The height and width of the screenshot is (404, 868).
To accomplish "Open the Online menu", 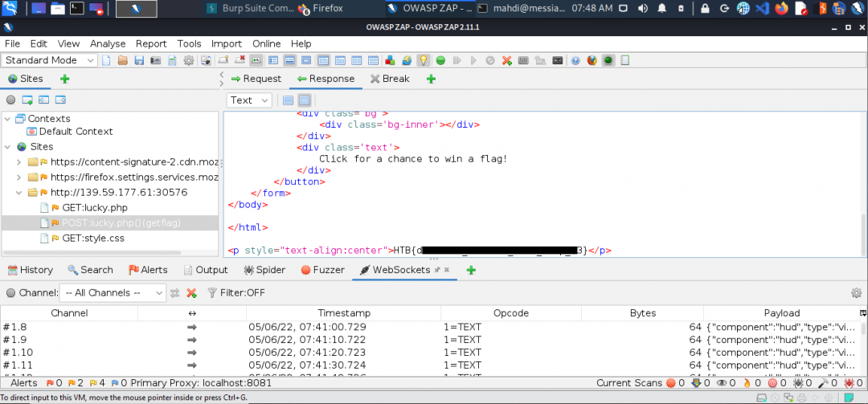I will coord(267,43).
